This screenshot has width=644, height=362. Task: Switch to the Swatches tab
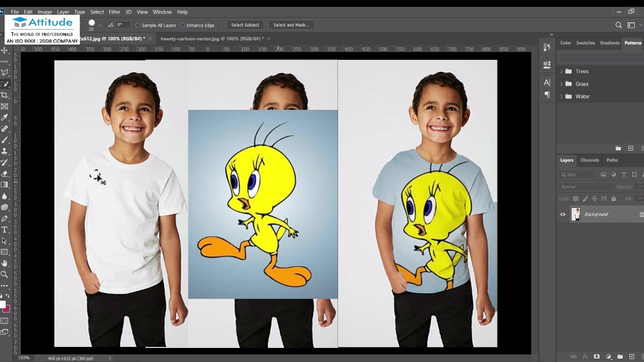tap(586, 43)
